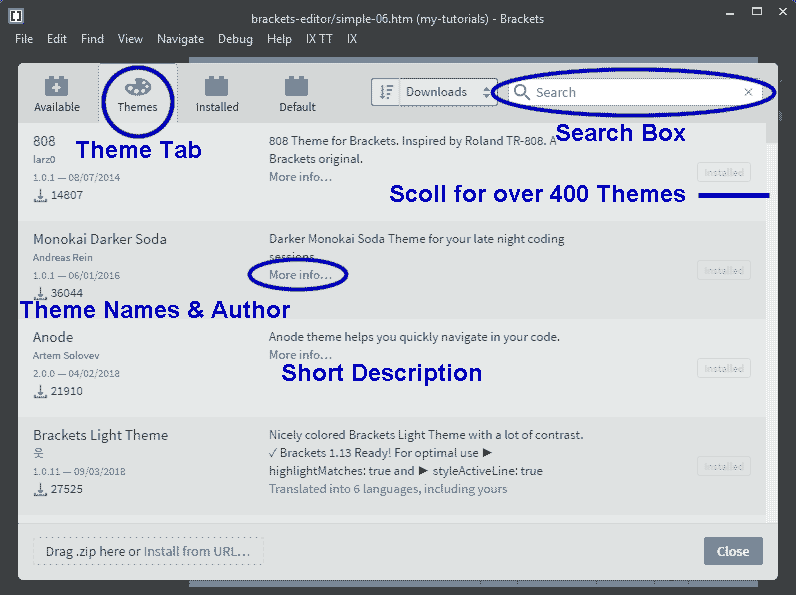Click download count 27525

click(x=67, y=489)
